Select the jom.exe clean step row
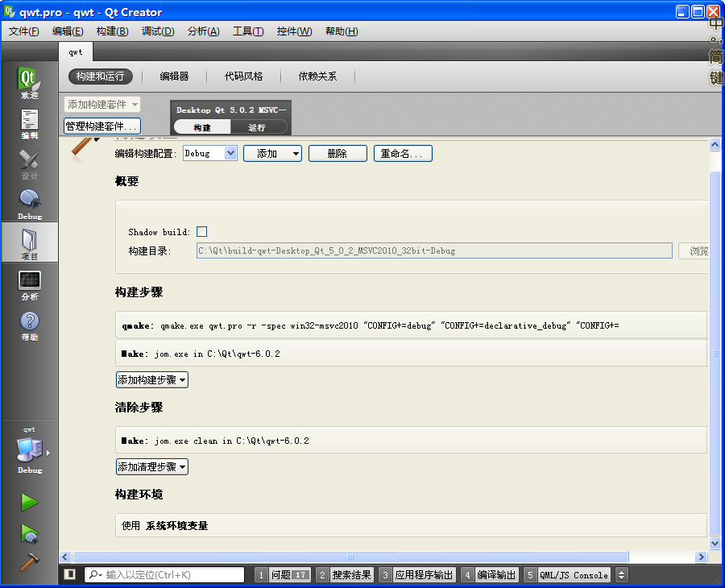The height and width of the screenshot is (588, 725). coord(411,441)
